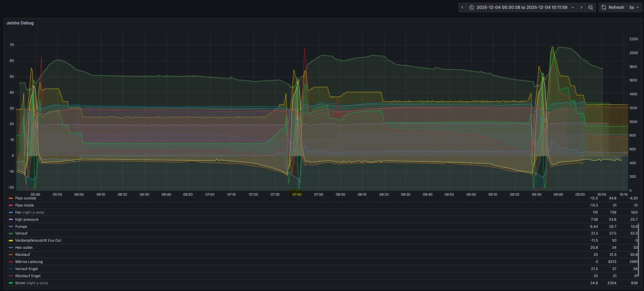
Task: Open color picker for Verdampferaustritt yellow swatch
Action: [x=11, y=241]
